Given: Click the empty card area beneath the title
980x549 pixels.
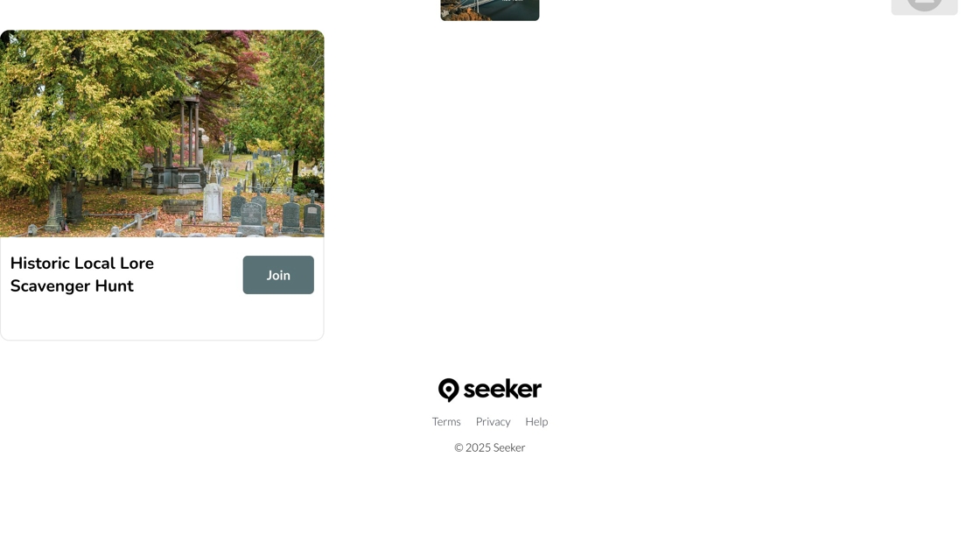Looking at the screenshot, I should click(162, 319).
